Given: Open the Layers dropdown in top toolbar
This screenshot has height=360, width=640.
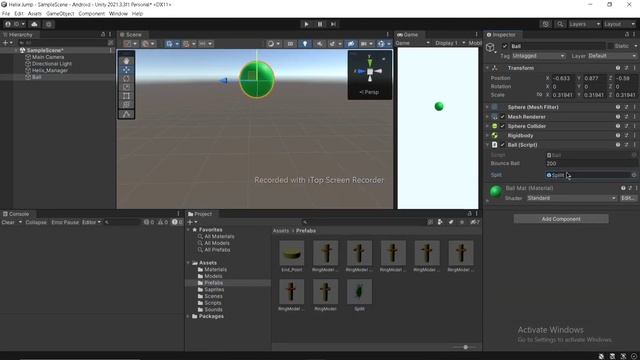Looking at the screenshot, I should coord(584,24).
